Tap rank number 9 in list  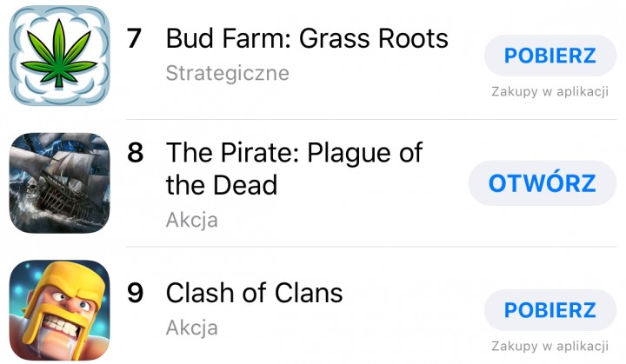(x=135, y=293)
